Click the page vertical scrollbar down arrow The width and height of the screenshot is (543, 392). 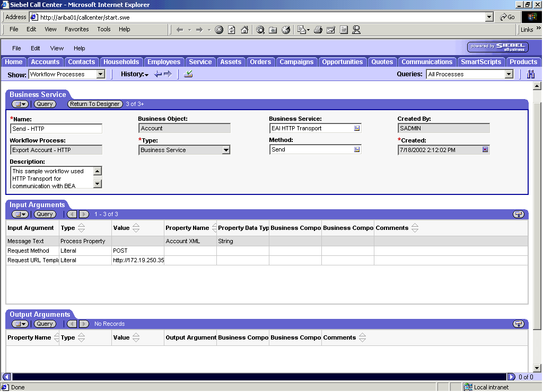click(537, 368)
